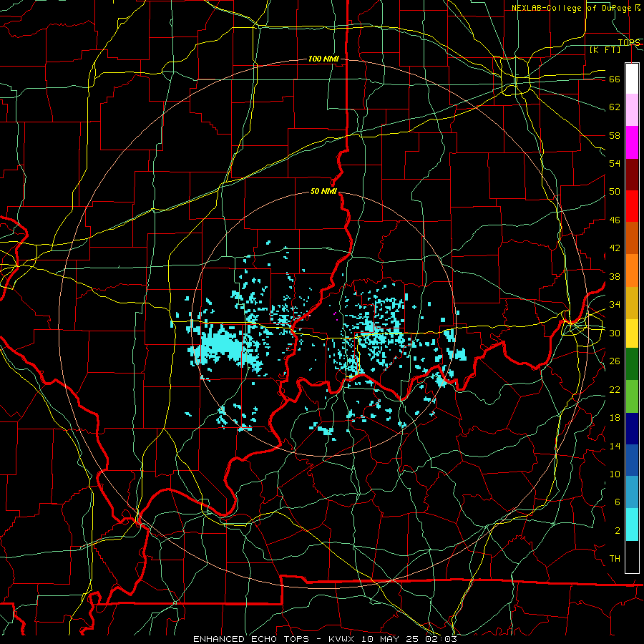
Task: Click the legend value "22"
Action: coord(615,389)
